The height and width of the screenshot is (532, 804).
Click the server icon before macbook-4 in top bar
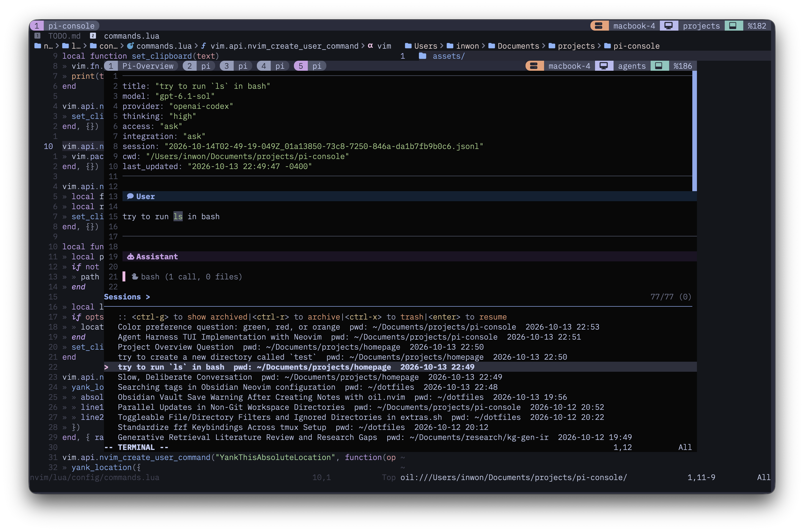(599, 26)
